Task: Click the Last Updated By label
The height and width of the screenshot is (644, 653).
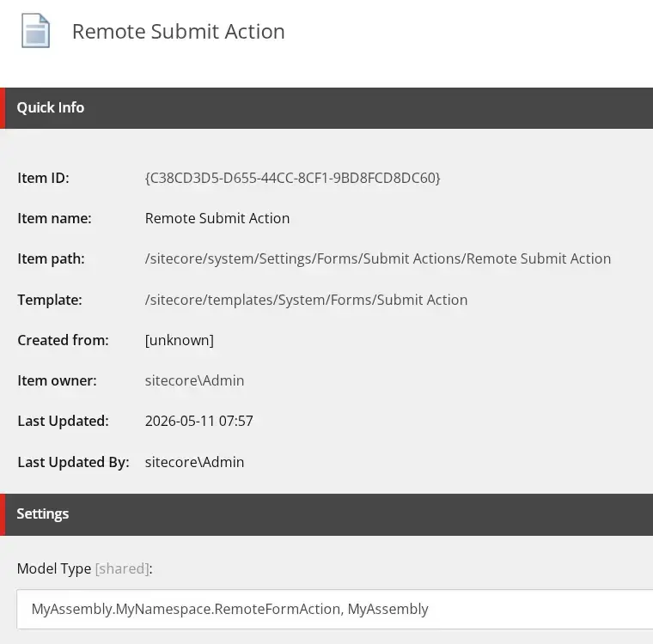Action: [x=73, y=463]
